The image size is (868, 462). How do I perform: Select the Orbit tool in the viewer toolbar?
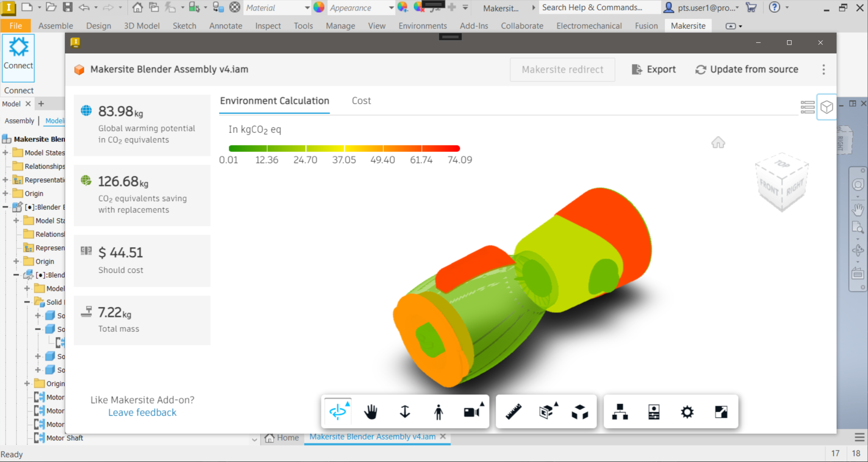338,411
